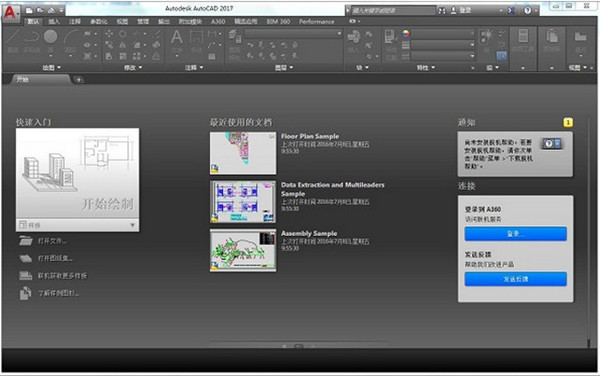Select the Copy tool in the Modify panel
The height and width of the screenshot is (376, 600).
[x=109, y=45]
